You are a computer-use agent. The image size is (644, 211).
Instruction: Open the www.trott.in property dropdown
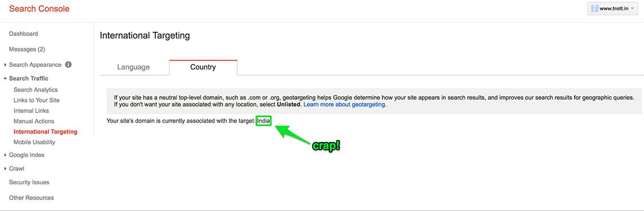[x=612, y=9]
